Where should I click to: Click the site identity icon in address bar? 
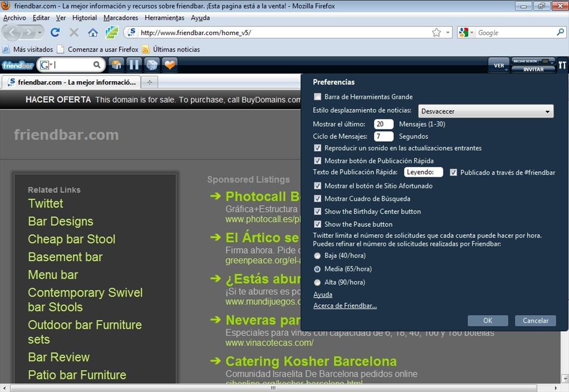tap(132, 32)
